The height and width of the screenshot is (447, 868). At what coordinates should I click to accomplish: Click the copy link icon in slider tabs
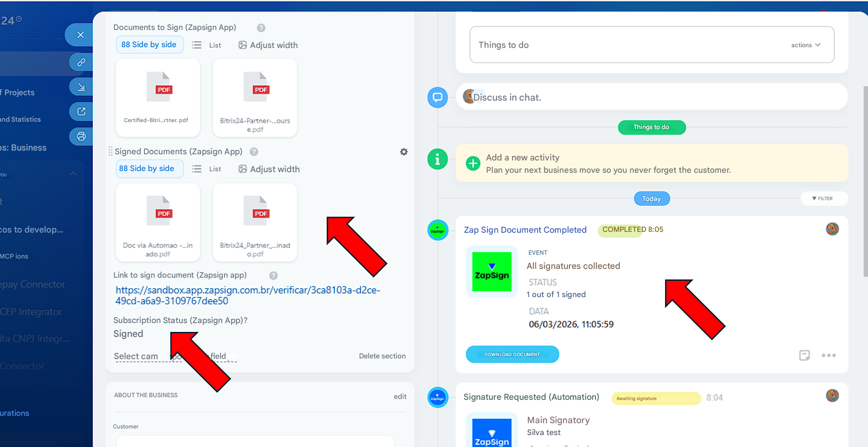pyautogui.click(x=81, y=62)
